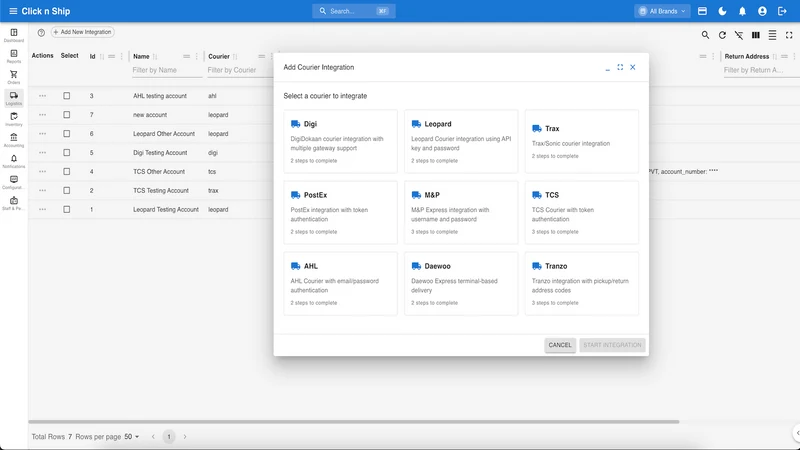
Task: Click the help question mark icon
Action: (x=41, y=32)
